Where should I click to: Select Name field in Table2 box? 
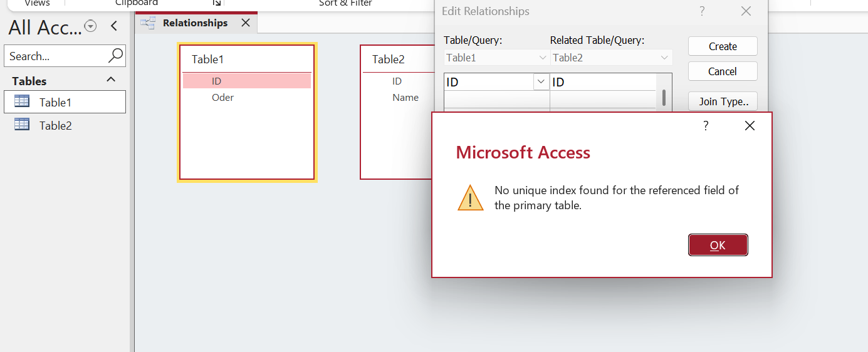[405, 97]
